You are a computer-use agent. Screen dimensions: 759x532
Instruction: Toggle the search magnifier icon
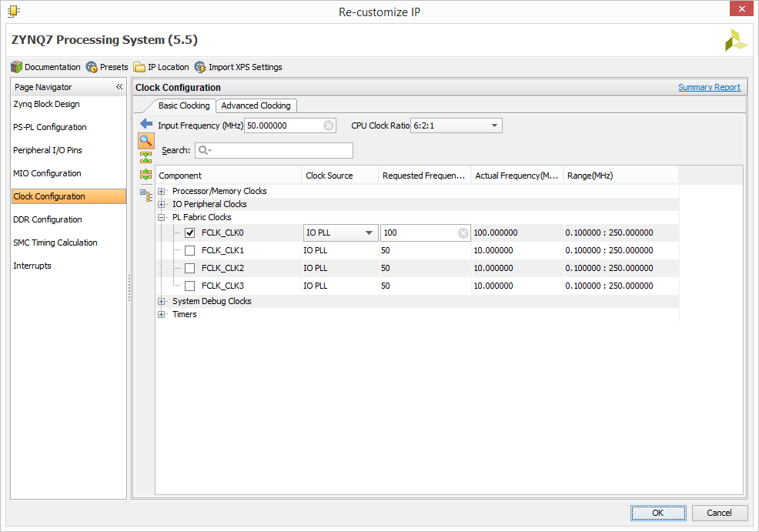[146, 141]
